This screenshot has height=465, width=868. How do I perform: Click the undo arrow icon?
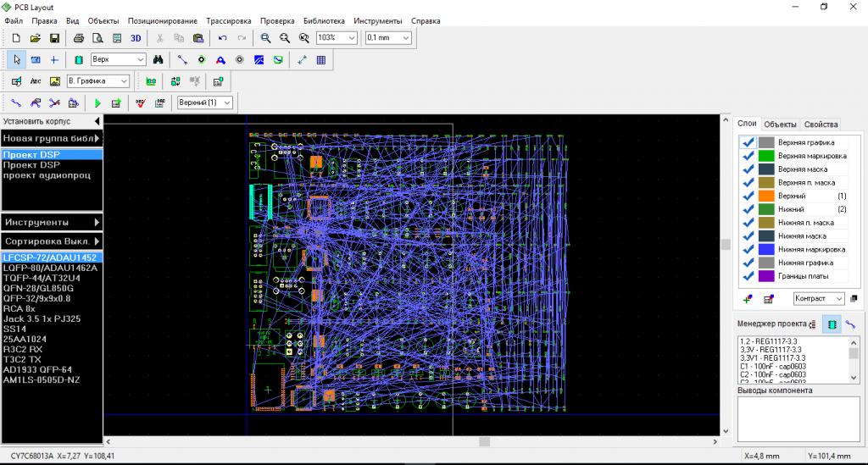coord(223,38)
